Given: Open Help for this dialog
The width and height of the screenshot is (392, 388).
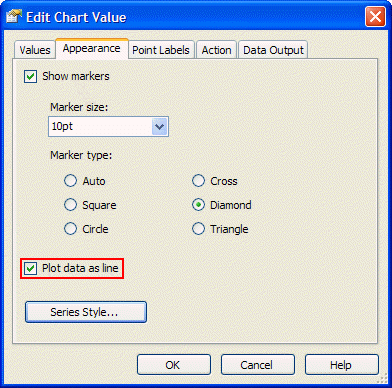Looking at the screenshot, I should 342,365.
